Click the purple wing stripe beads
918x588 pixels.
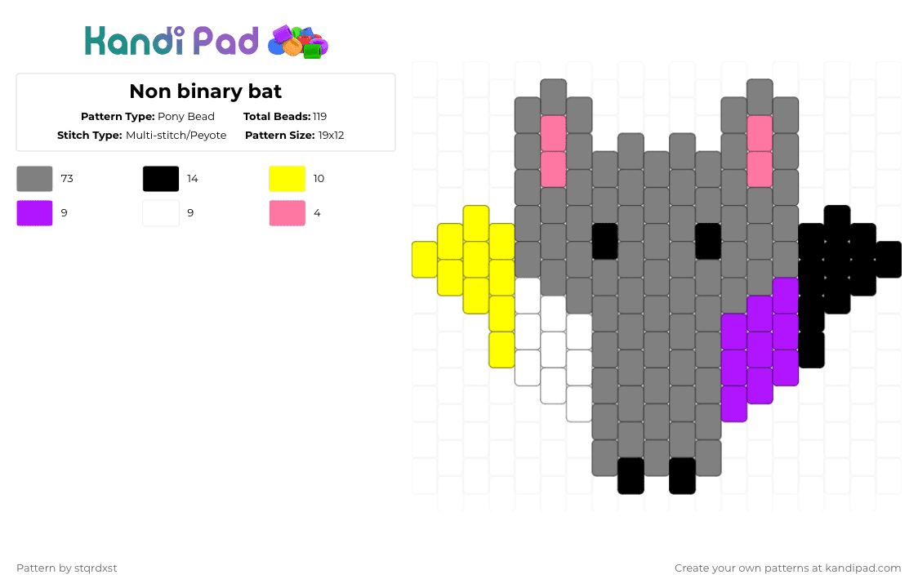[760, 350]
